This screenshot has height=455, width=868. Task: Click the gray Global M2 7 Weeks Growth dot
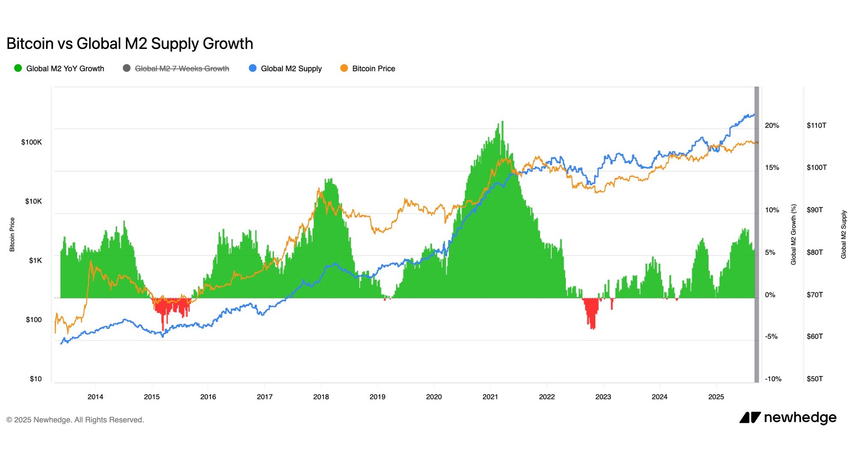point(127,68)
